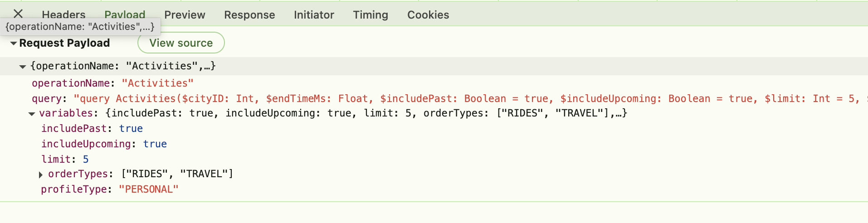
Task: Close the request details panel
Action: [x=18, y=14]
